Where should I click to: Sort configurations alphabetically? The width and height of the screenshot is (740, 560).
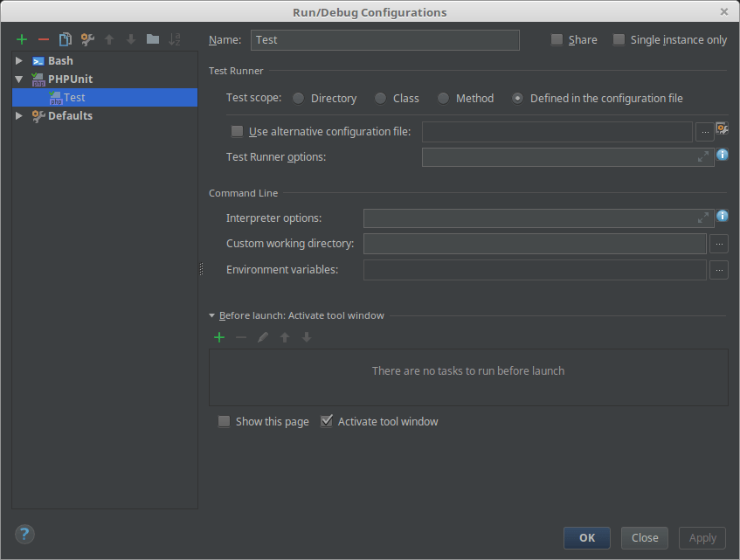click(x=174, y=39)
